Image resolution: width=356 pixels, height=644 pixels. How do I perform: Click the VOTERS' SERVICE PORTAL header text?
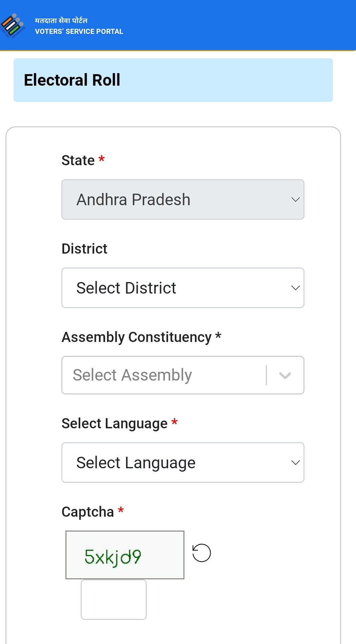point(79,31)
